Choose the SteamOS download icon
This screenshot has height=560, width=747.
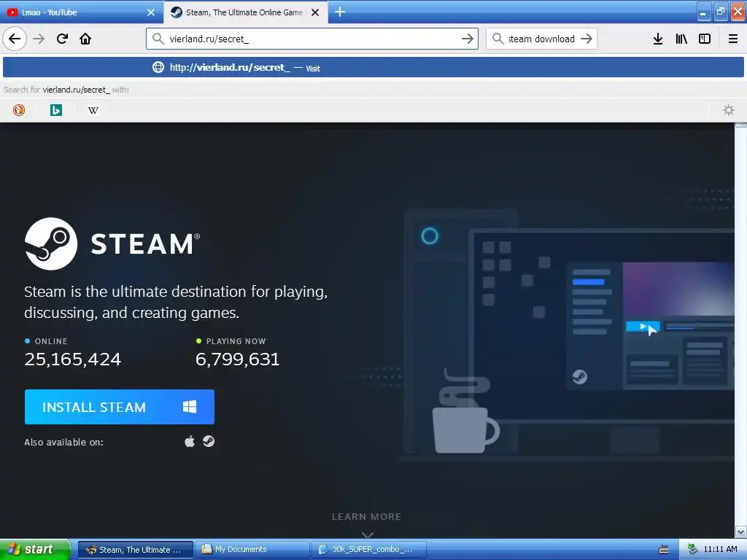point(209,441)
